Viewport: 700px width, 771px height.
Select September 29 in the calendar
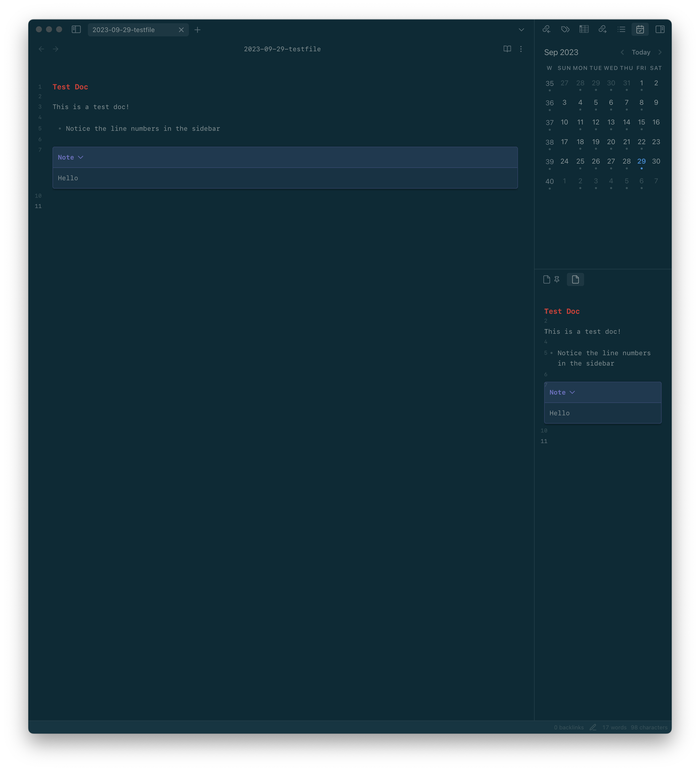641,161
